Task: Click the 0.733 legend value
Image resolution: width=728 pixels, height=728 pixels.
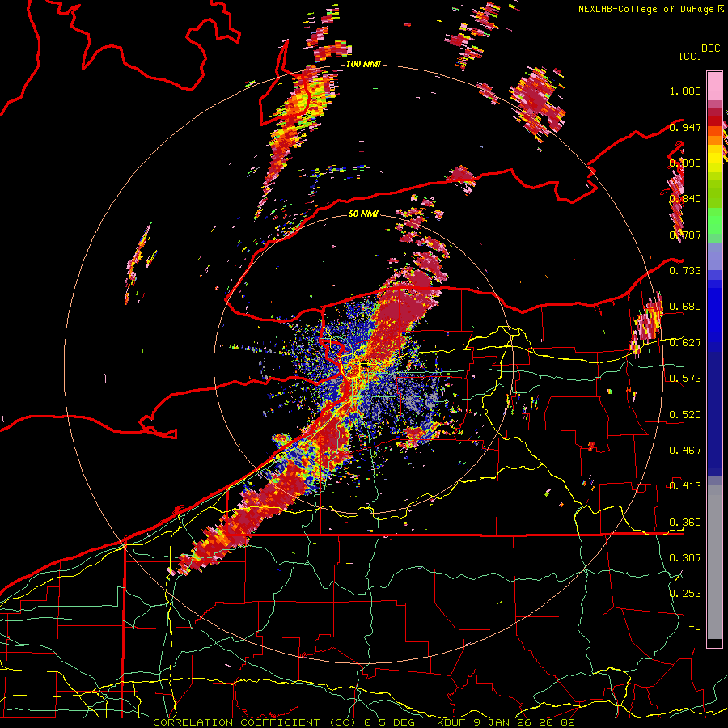Action: pyautogui.click(x=685, y=271)
